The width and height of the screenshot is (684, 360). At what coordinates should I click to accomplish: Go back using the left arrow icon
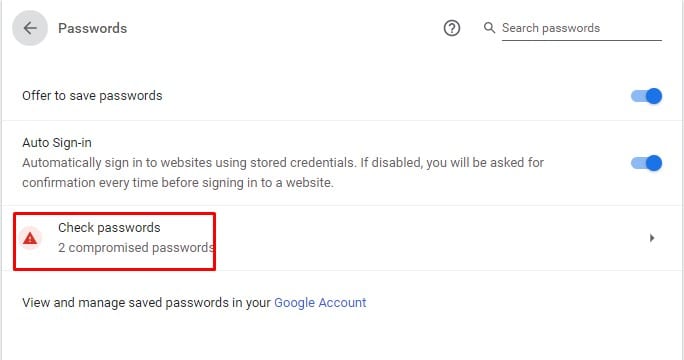(30, 28)
